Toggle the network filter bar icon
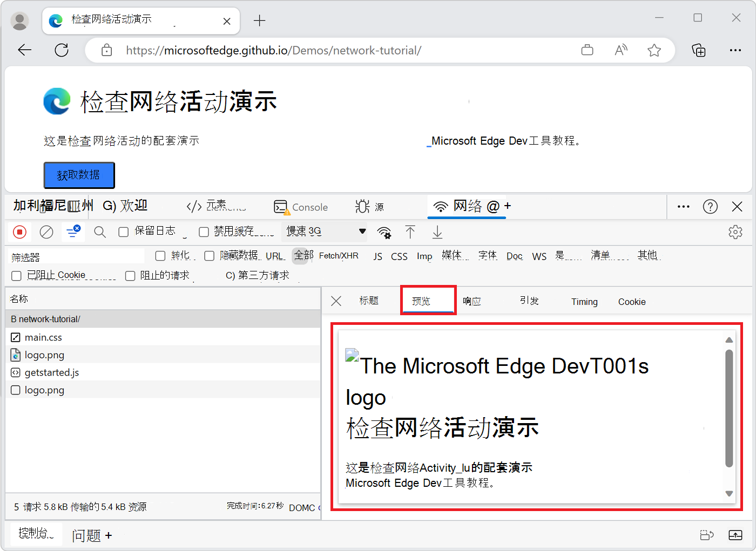This screenshot has width=756, height=551. pos(73,232)
